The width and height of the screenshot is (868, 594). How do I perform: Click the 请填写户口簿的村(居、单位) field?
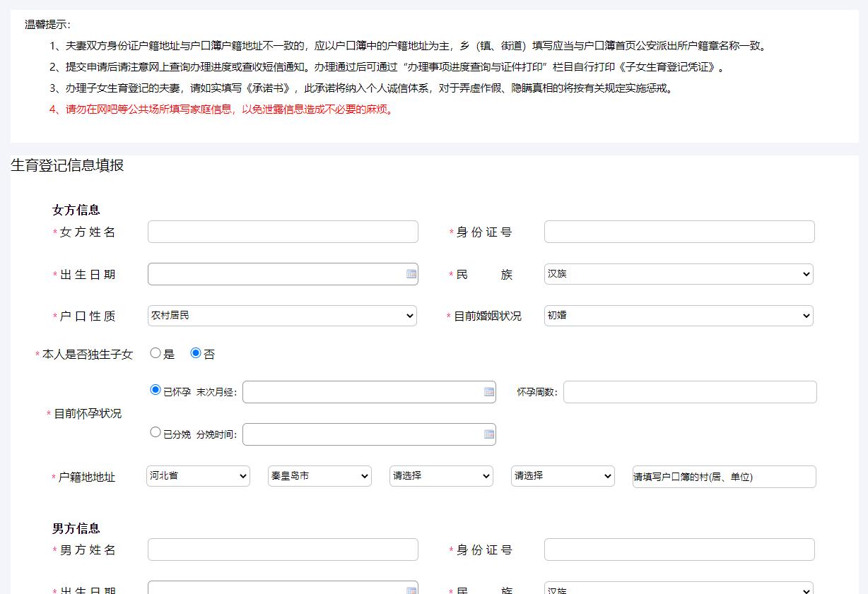pos(722,477)
